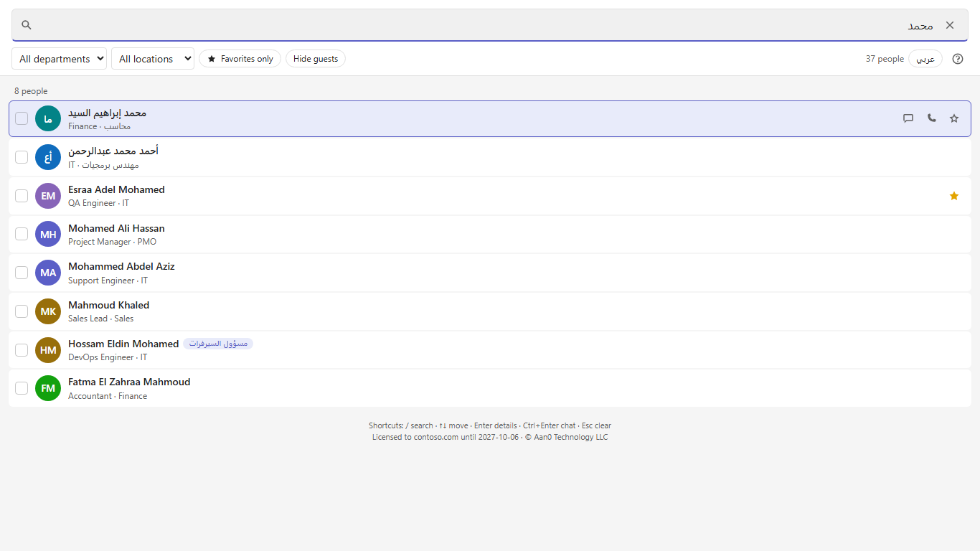Click the "37 people" count

[885, 59]
